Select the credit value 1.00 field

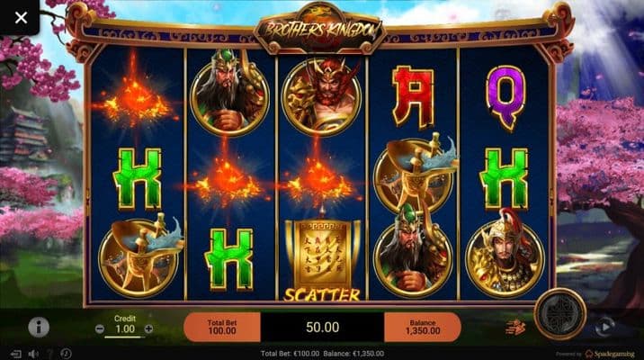pos(124,329)
